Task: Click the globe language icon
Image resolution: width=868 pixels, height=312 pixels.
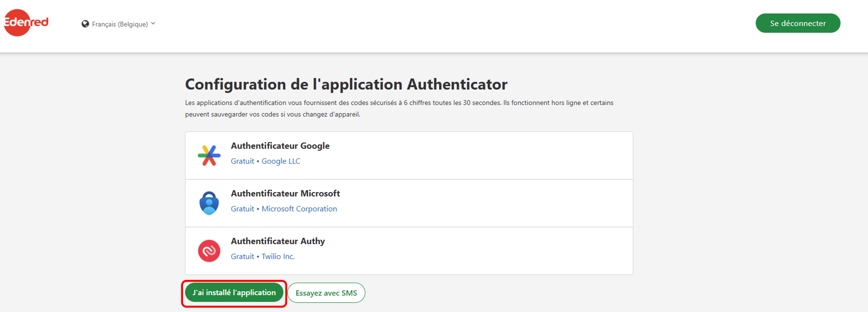Action: coord(85,24)
